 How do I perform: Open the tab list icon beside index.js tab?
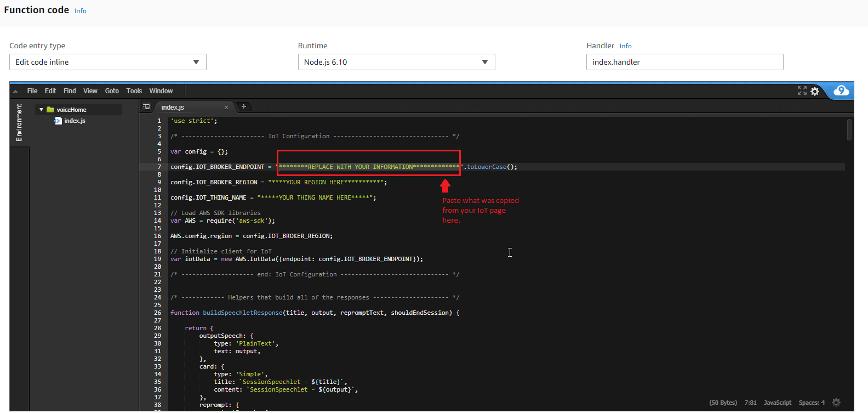(x=146, y=107)
